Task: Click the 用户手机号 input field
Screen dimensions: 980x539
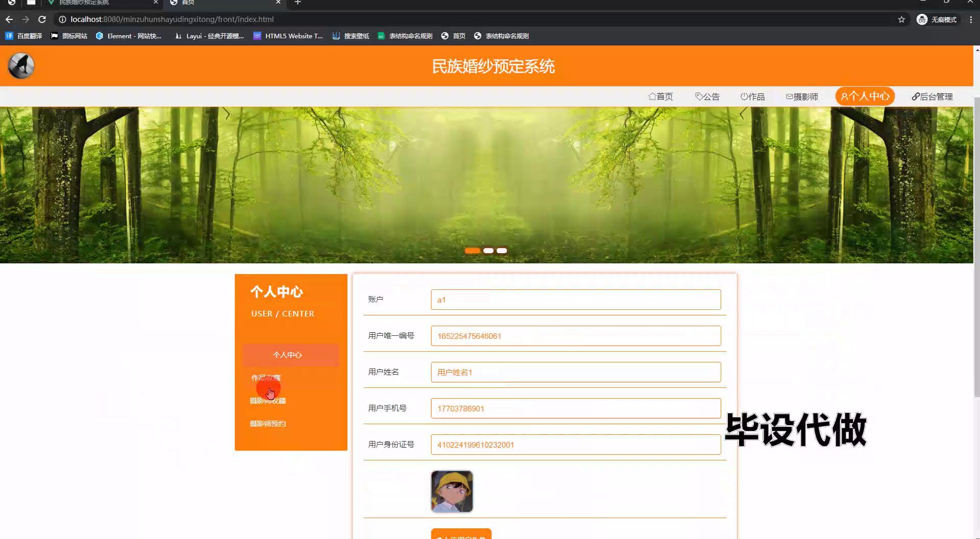Action: [575, 408]
